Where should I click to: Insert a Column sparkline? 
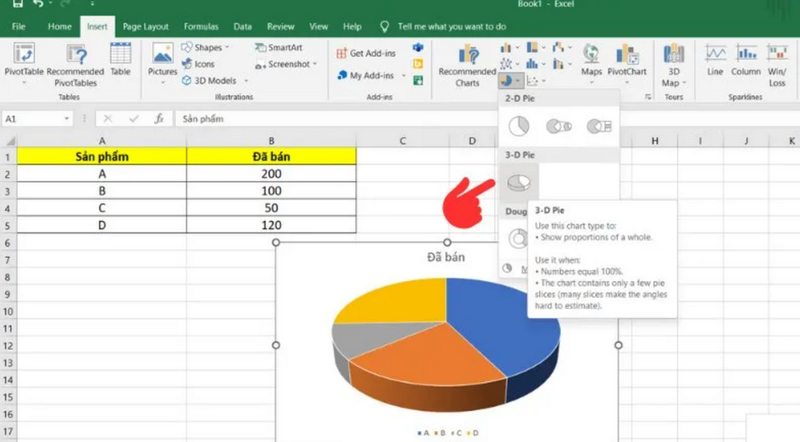(x=745, y=60)
